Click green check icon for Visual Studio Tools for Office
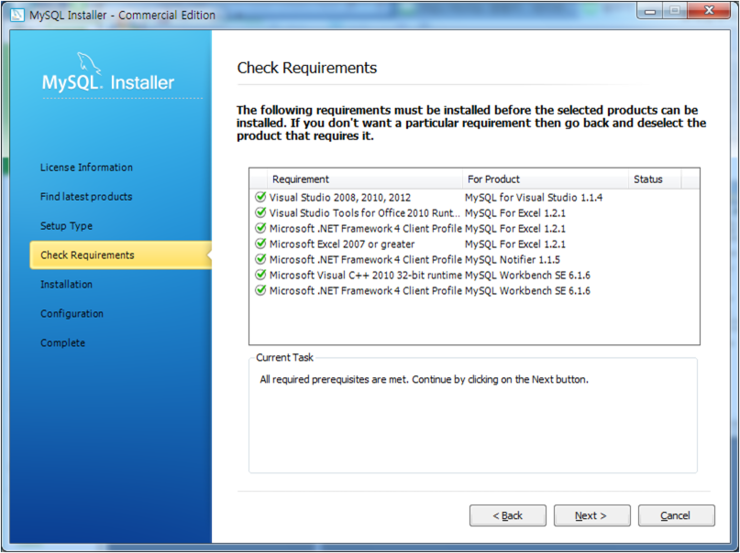 coord(261,212)
